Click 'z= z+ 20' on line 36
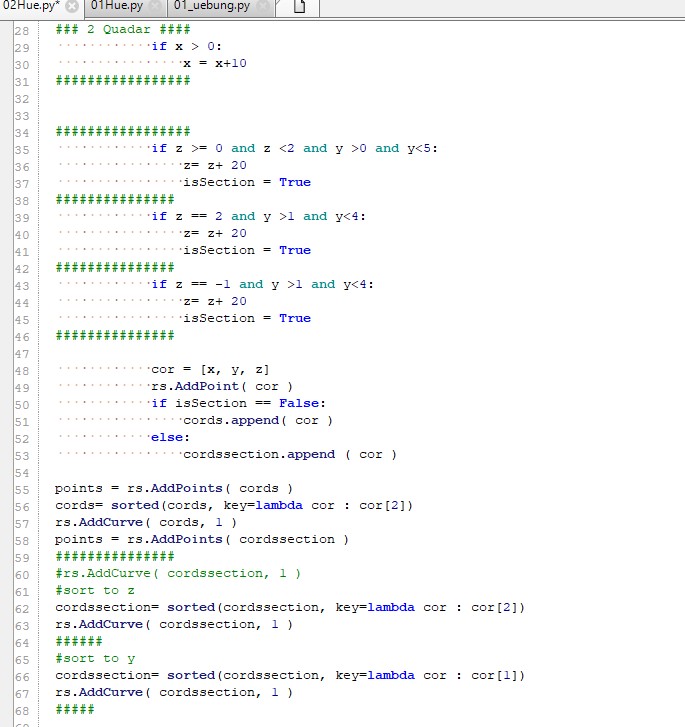685x727 pixels. coord(215,166)
